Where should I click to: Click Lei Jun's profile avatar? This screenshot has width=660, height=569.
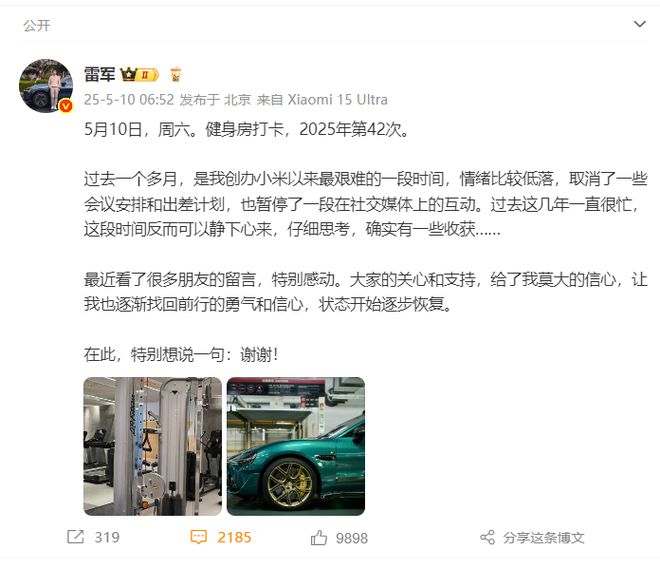(x=46, y=85)
